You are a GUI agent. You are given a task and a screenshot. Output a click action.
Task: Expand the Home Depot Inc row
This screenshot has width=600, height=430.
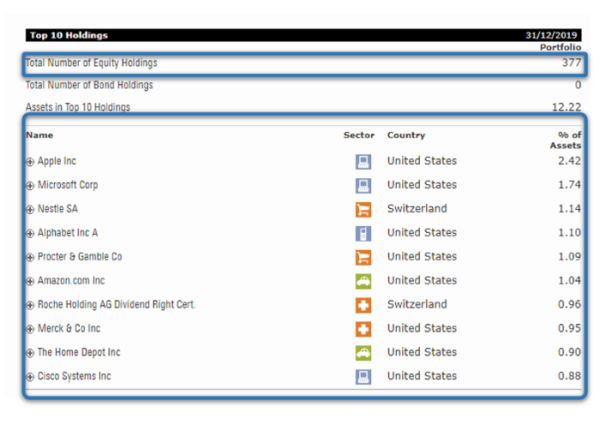[x=30, y=353]
